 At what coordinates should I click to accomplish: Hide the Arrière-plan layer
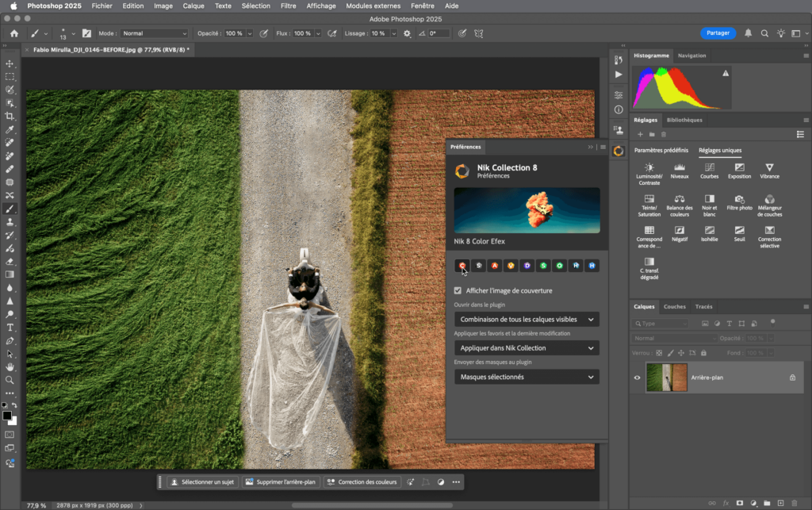(x=637, y=378)
